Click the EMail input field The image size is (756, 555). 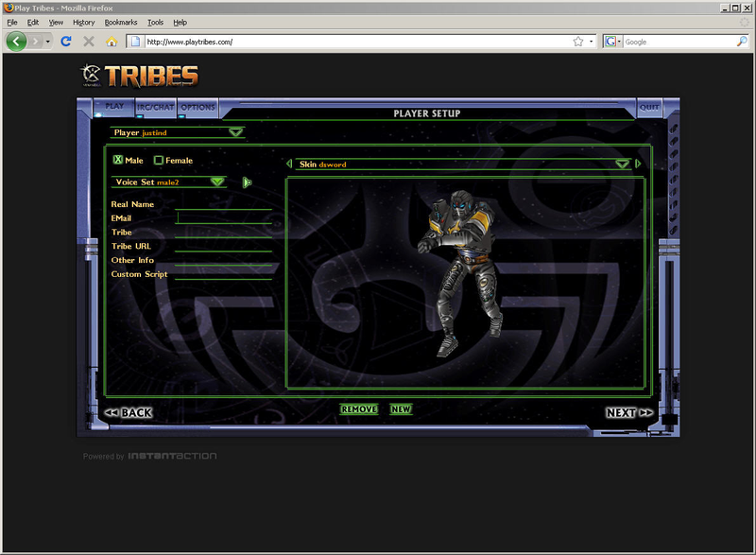[223, 218]
